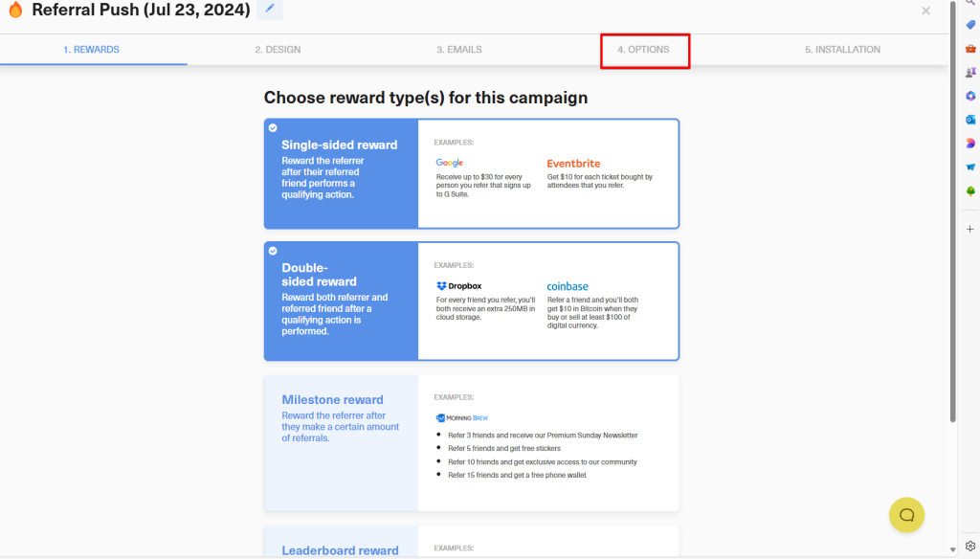Image resolution: width=980 pixels, height=559 pixels.
Task: Click the green tree sidebar icon
Action: coord(970,190)
